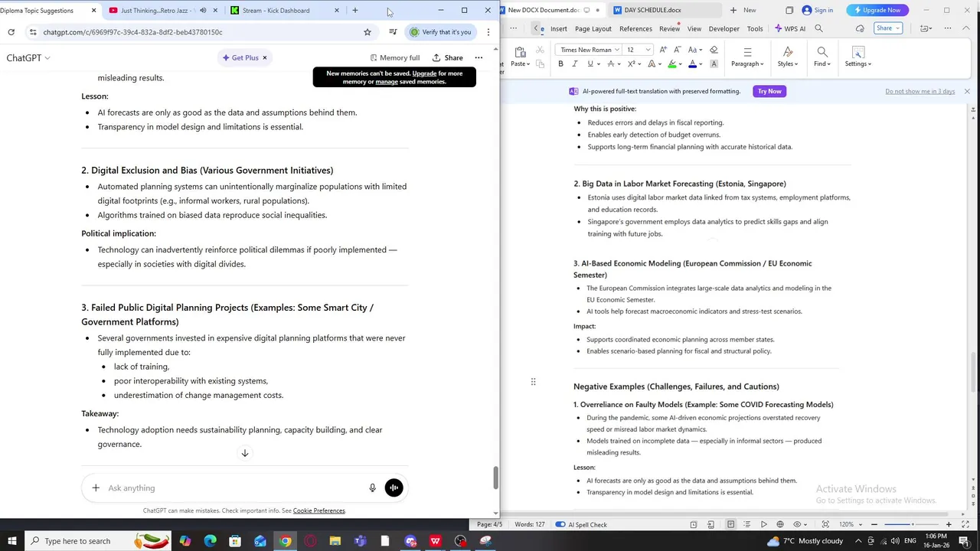Open the Page Layout ribbon tab
The image size is (980, 551).
(593, 28)
